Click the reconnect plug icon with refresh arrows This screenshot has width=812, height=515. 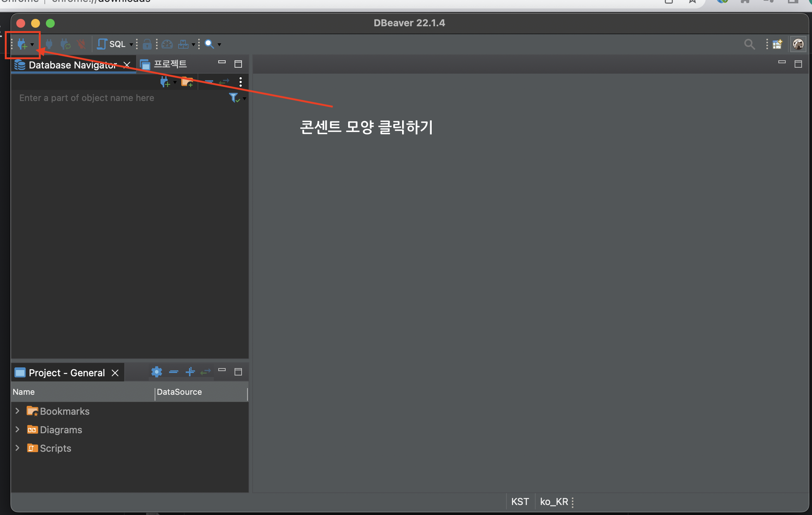pyautogui.click(x=65, y=44)
